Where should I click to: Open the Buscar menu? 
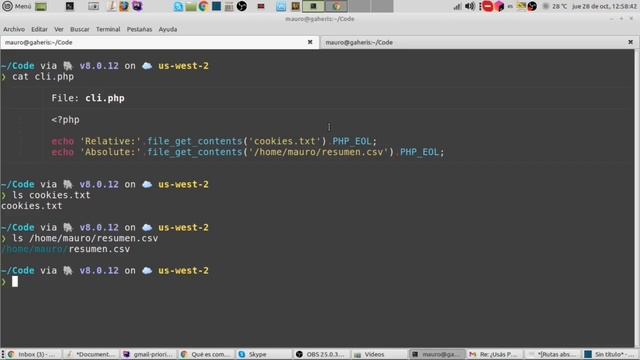pos(80,29)
